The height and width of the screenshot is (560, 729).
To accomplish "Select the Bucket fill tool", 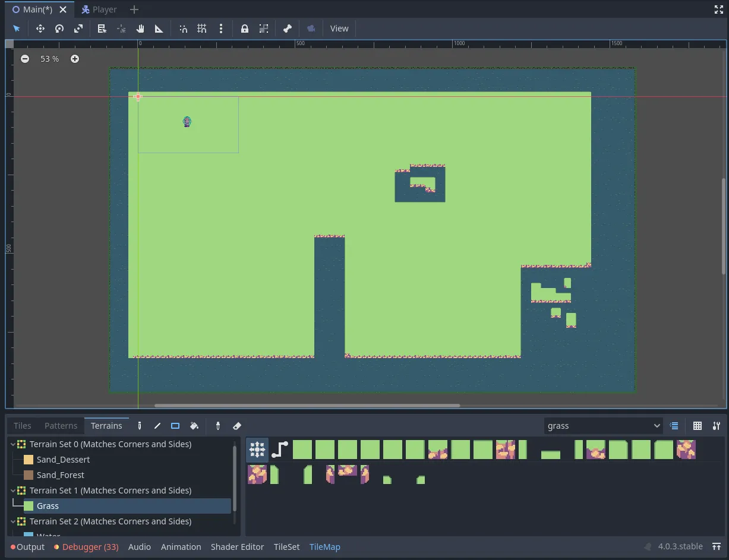I will click(194, 426).
